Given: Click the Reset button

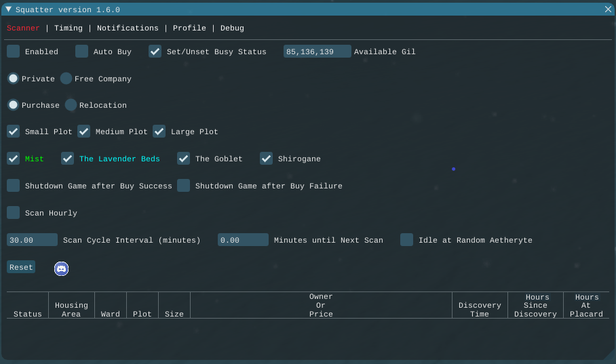Looking at the screenshot, I should tap(21, 267).
